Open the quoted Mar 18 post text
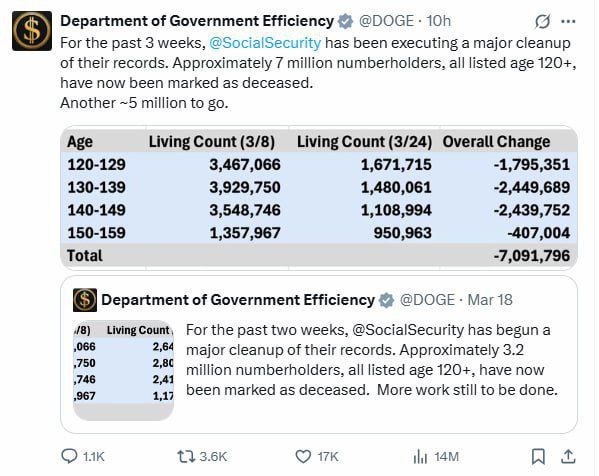The image size is (599, 476). tap(372, 359)
